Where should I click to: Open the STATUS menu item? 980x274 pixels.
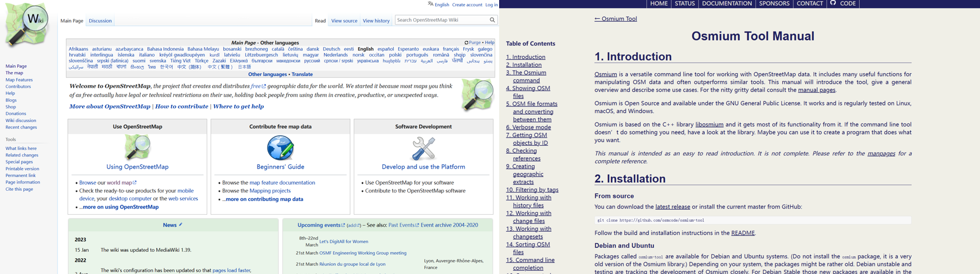coord(685,3)
